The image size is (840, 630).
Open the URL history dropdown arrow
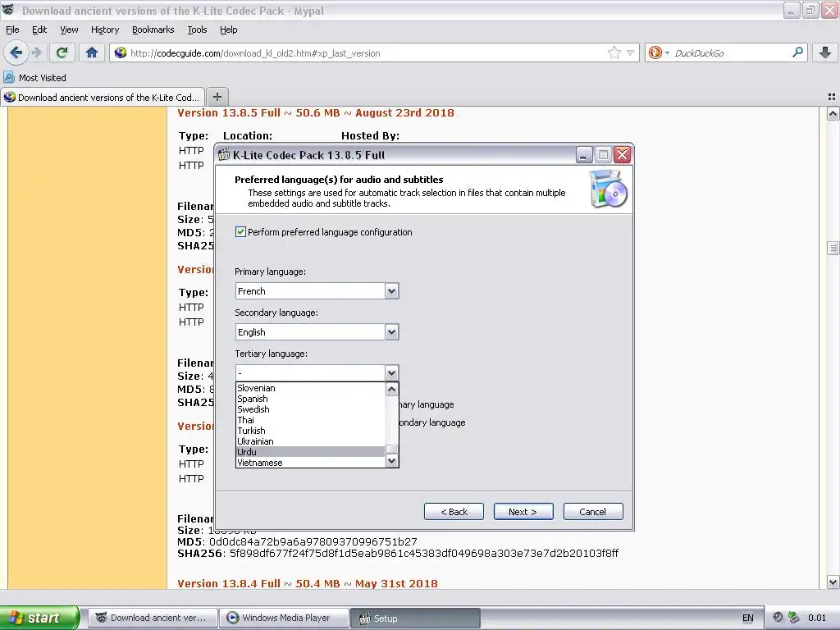pos(631,52)
